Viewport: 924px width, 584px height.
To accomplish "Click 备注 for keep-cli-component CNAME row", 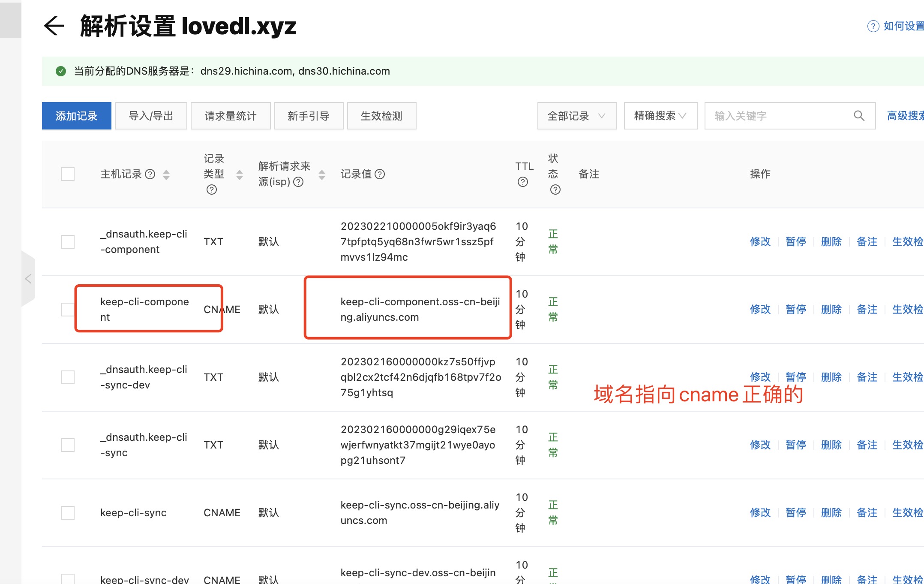I will 867,310.
